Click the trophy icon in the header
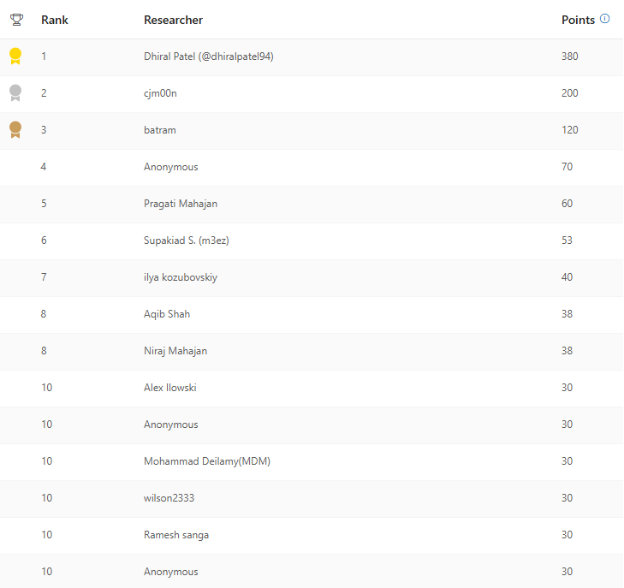Viewport: 624px width, 588px height. click(x=15, y=19)
